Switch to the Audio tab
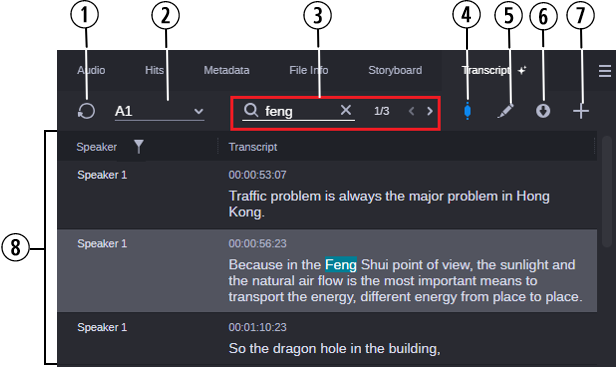Viewport: 616px width, 367px height. [91, 70]
